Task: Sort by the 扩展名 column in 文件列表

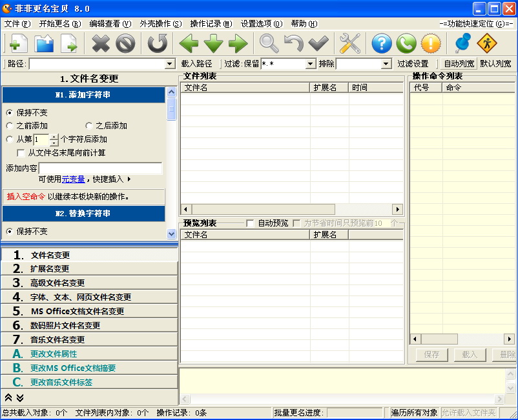Action: point(329,88)
